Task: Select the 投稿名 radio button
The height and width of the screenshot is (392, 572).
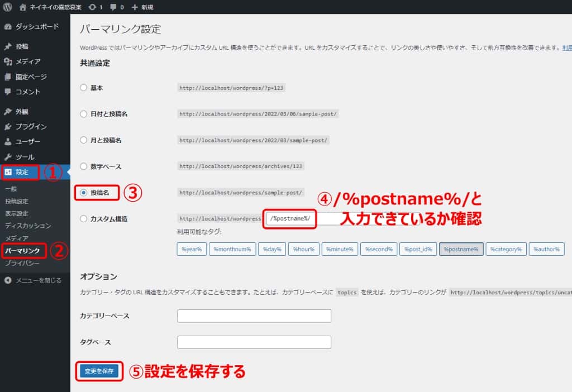Action: (84, 193)
